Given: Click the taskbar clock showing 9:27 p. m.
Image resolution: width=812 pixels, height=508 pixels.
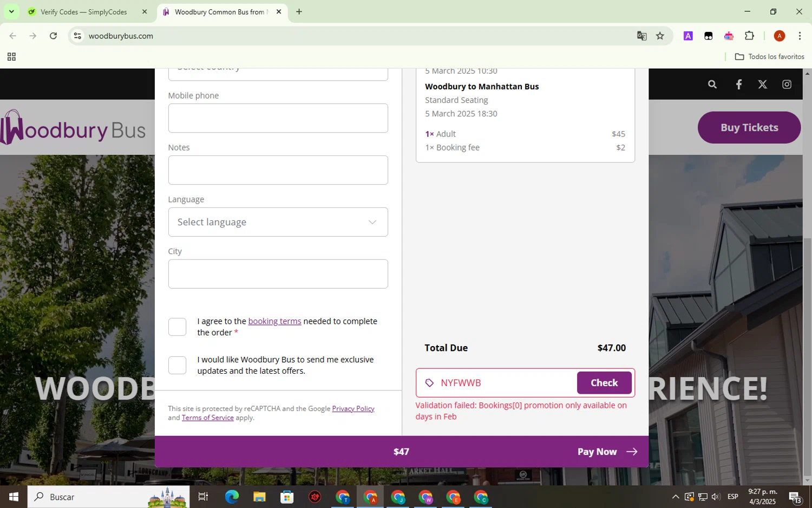Looking at the screenshot, I should [762, 497].
